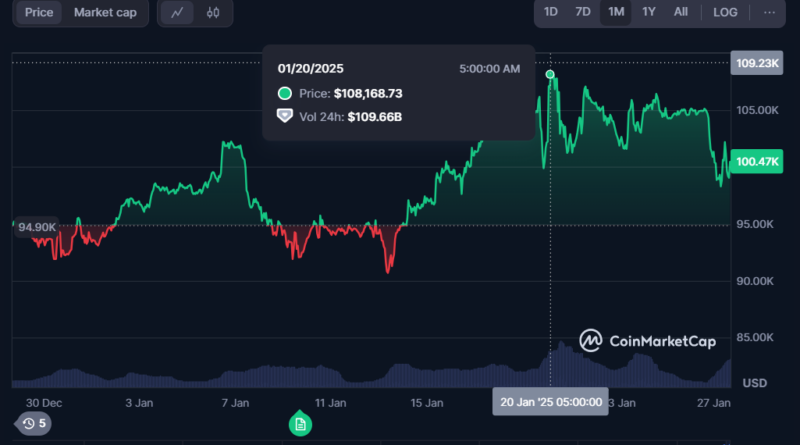Open the green document event marker

(300, 424)
